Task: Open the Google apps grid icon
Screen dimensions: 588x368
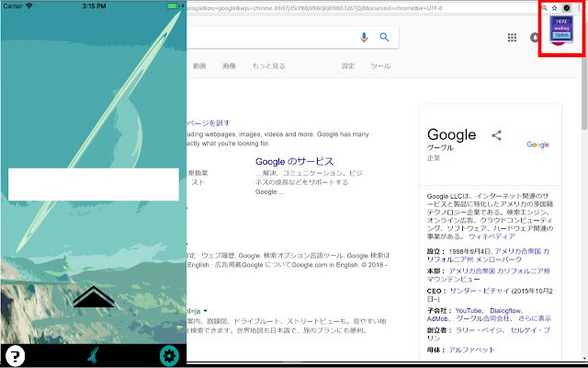Action: coord(512,37)
